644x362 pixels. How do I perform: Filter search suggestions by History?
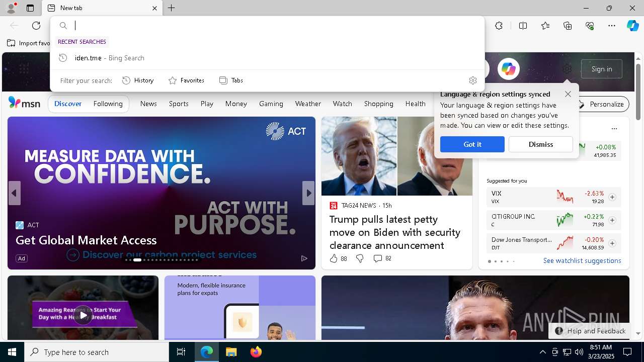138,80
